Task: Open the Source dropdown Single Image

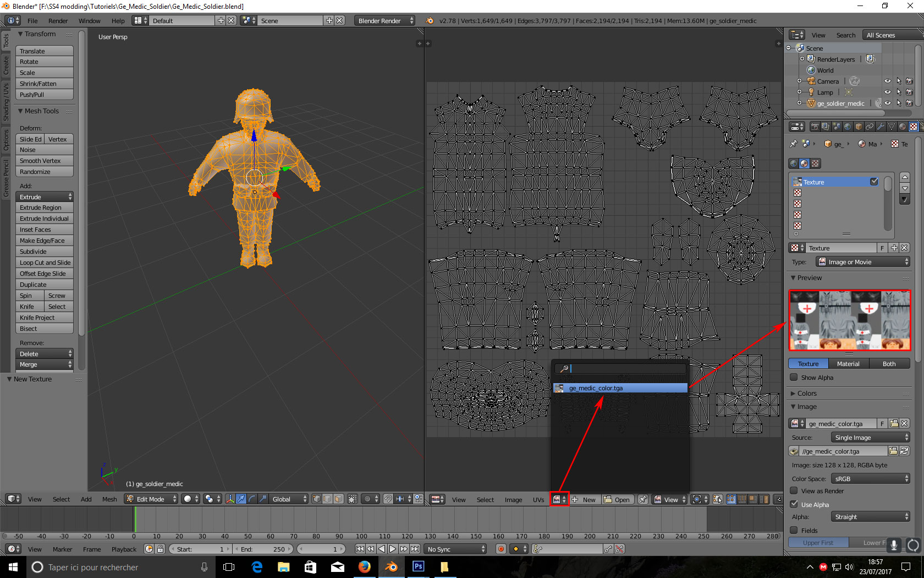Action: (x=870, y=437)
